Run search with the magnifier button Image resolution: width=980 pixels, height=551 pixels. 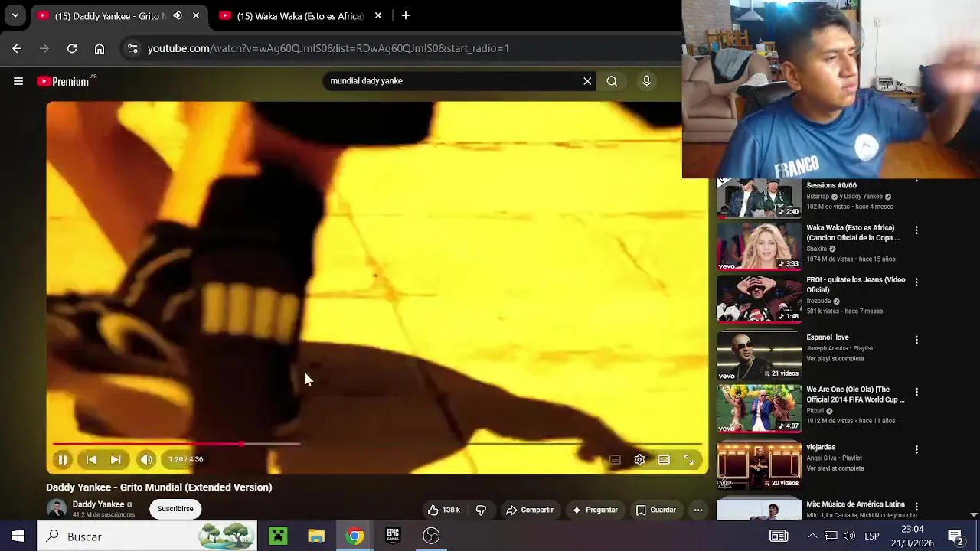point(612,81)
